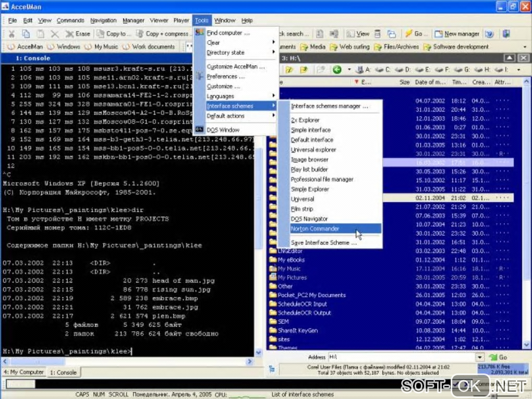Click the toolbar icon right of help

[x=506, y=33]
